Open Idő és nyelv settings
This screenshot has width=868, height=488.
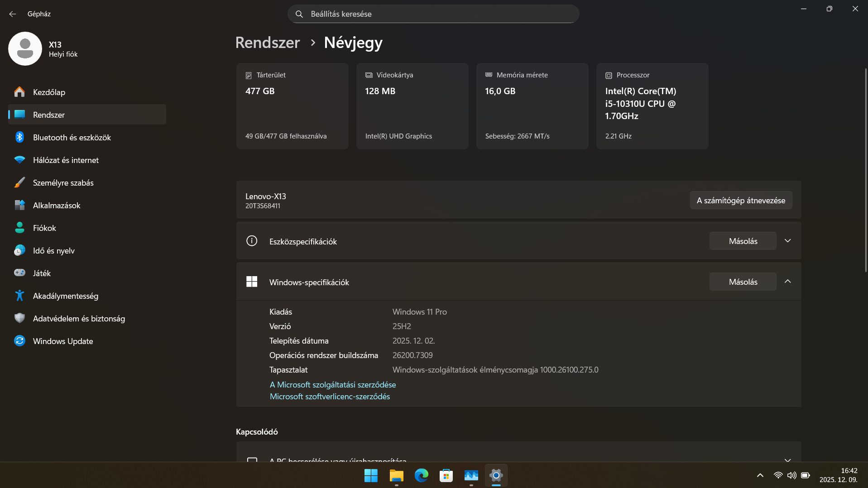[87, 250]
